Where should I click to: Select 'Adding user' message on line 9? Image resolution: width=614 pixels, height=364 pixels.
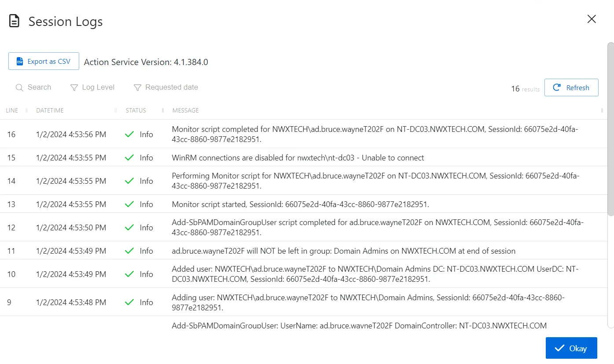(368, 302)
